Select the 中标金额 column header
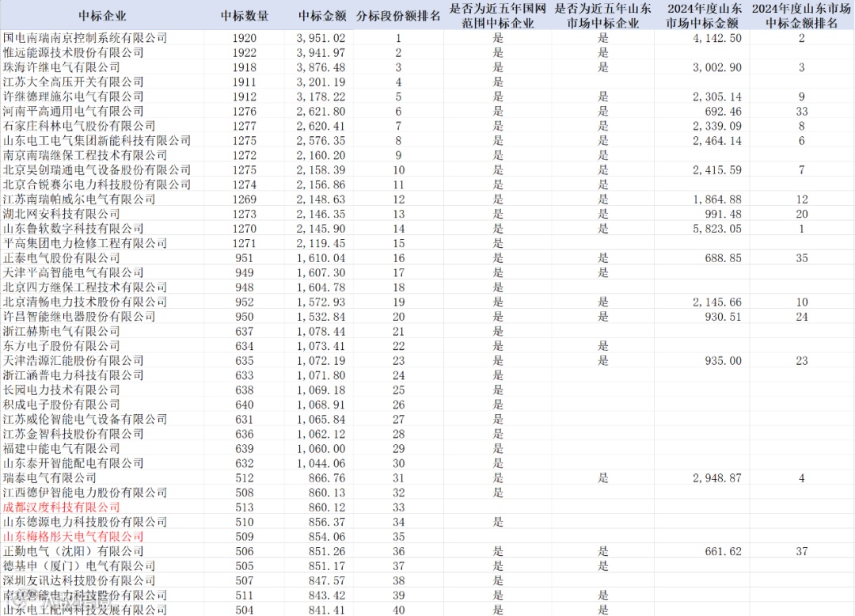855x616 pixels. [x=322, y=16]
